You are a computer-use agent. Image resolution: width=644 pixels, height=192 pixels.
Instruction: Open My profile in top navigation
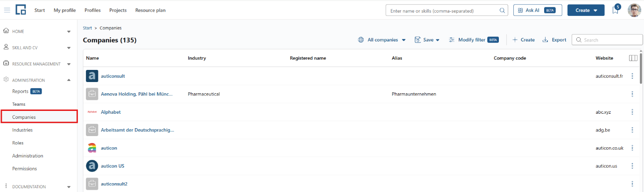64,10
